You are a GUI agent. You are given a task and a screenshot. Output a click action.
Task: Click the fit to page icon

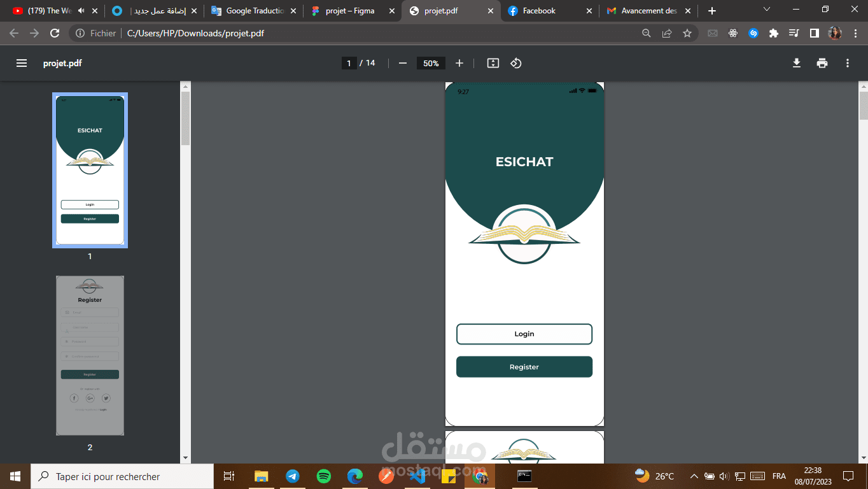tap(493, 63)
